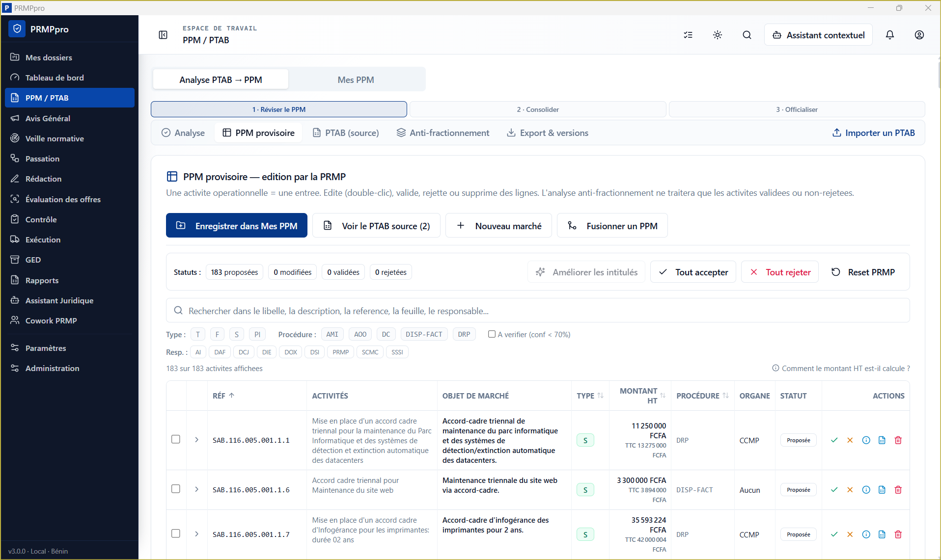Open Veille normative in sidebar
This screenshot has width=941, height=560.
click(70, 138)
